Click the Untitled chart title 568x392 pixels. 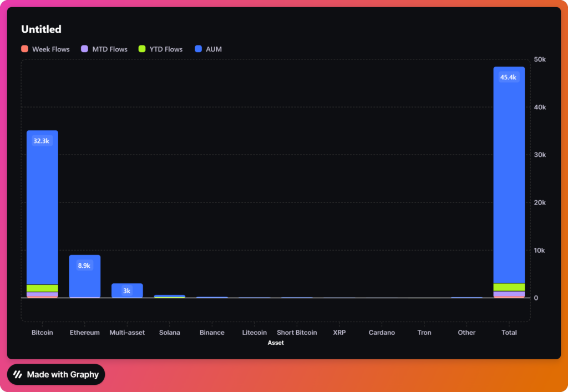tap(41, 29)
